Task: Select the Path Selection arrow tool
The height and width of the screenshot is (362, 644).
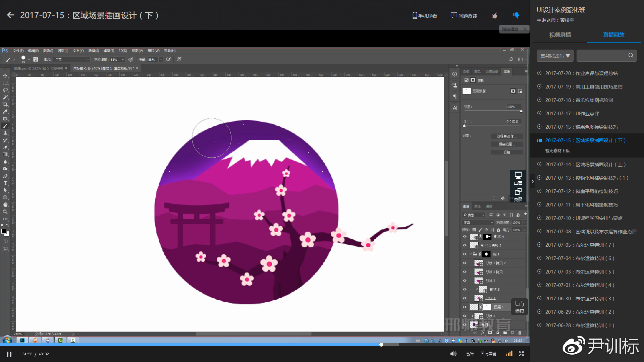Action: (5, 190)
